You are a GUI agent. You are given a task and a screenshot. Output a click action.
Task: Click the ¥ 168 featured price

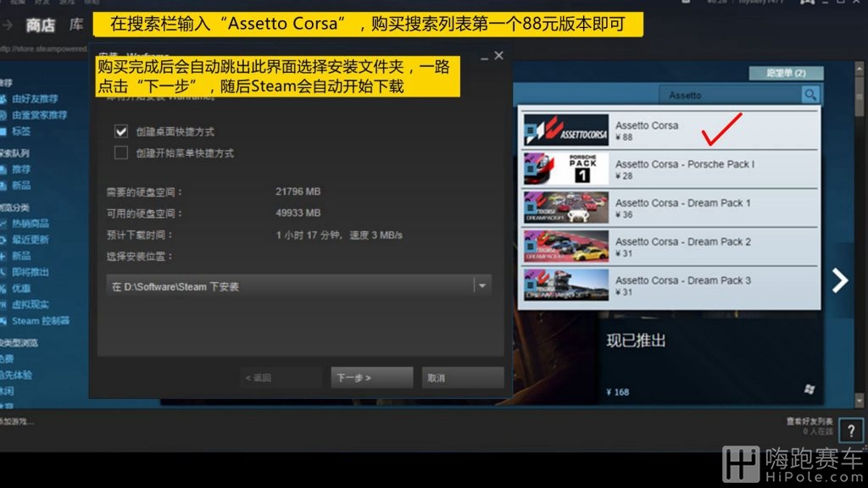[x=618, y=391]
